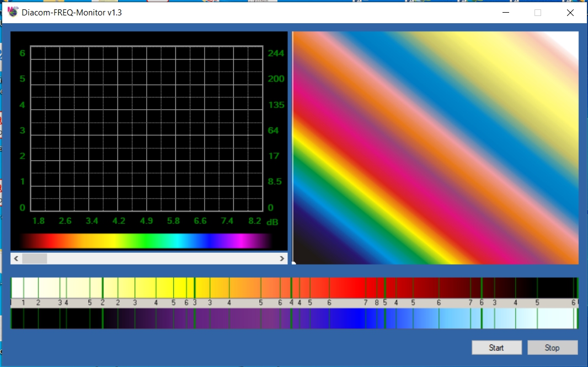Click the left scroll arrow below the graph
Viewport: 588px width, 367px height.
coord(16,258)
